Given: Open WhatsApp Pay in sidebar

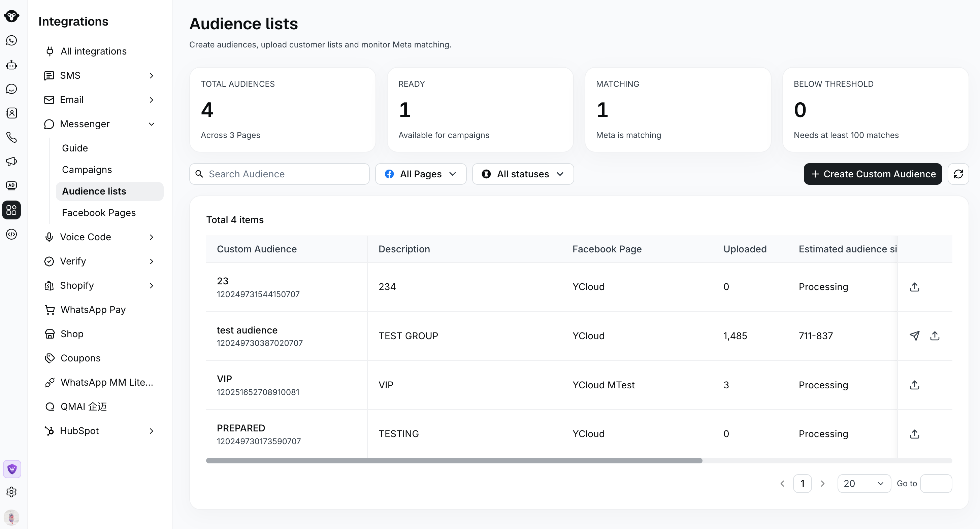Looking at the screenshot, I should [x=100, y=310].
